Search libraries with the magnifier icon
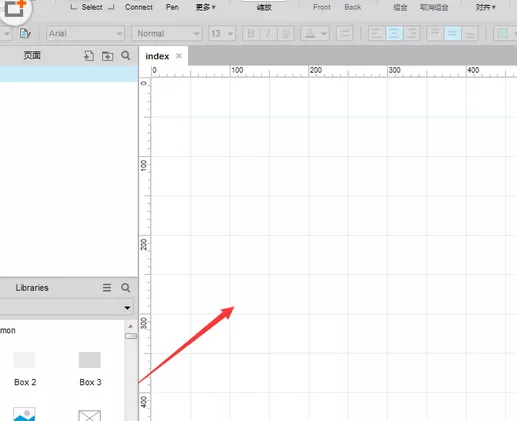The width and height of the screenshot is (517, 421). tap(126, 288)
